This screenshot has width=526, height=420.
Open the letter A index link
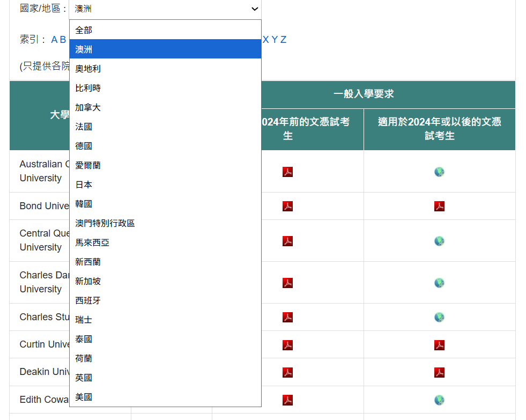point(54,39)
